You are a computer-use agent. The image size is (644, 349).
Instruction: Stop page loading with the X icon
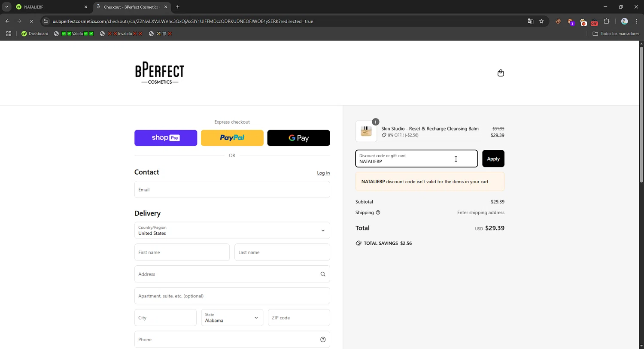pyautogui.click(x=31, y=21)
